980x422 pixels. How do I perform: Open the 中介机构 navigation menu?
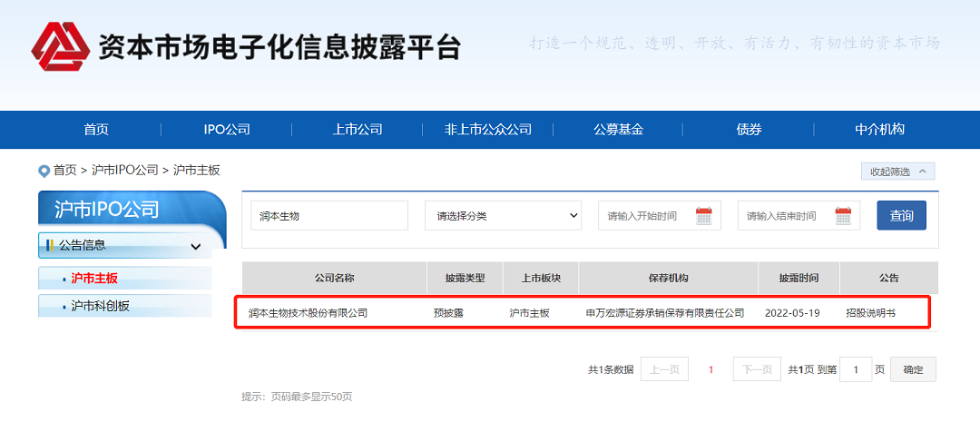point(879,130)
